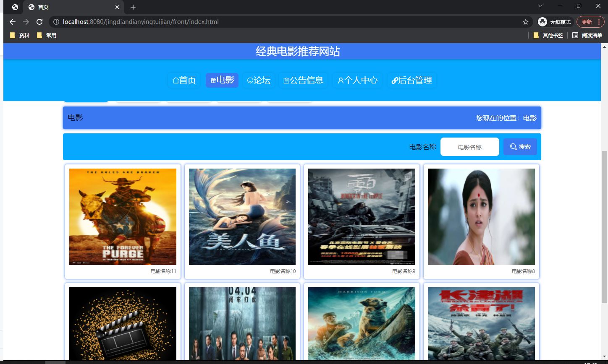Click the 电影名称9 caption

(x=404, y=271)
